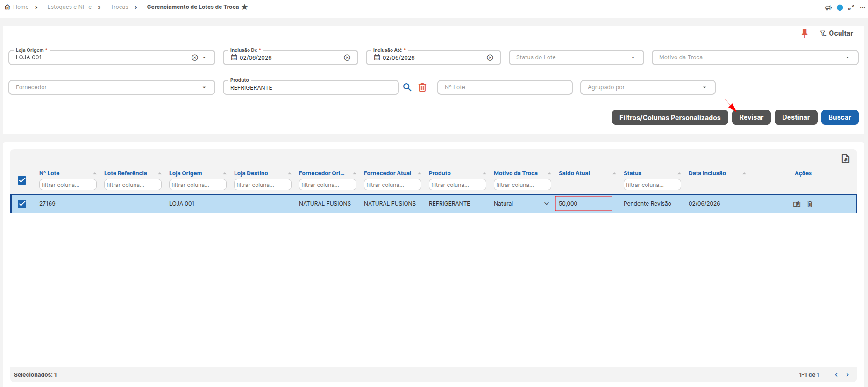Image resolution: width=868 pixels, height=387 pixels.
Task: Remove product filter with red trash icon
Action: point(422,87)
